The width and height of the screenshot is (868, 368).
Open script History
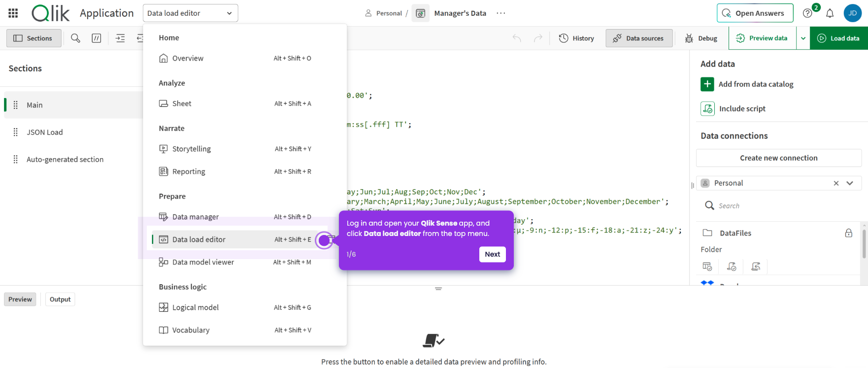pos(576,38)
